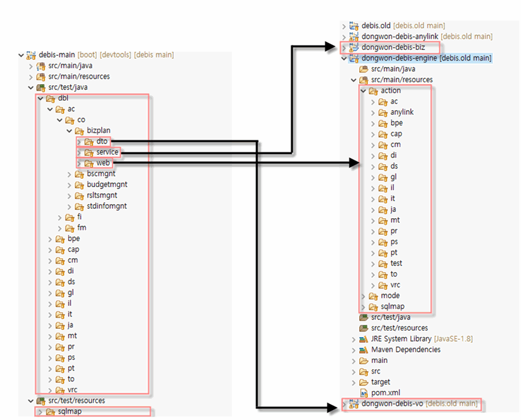Click the src/test/resources icon in dongwon-debis-engine
The image size is (521, 420).
(364, 328)
